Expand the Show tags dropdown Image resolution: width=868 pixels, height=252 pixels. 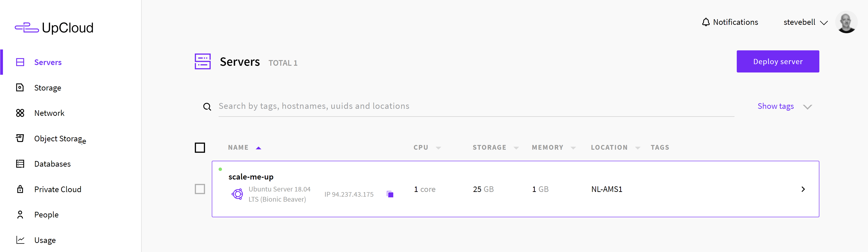coord(785,106)
